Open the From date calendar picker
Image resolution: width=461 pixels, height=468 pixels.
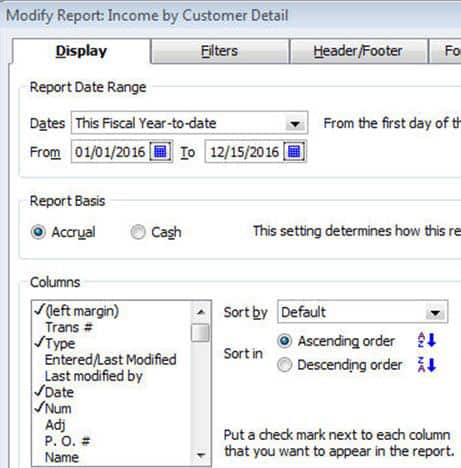click(160, 152)
